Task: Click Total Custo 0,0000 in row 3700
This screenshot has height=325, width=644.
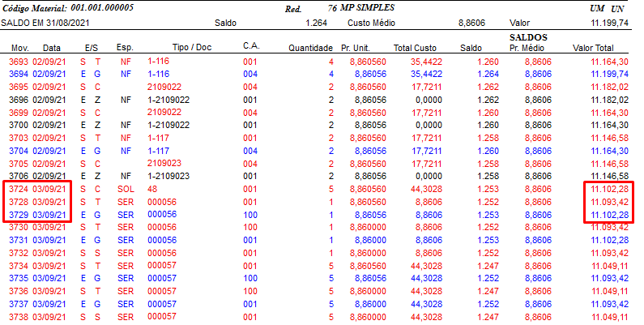Action: 429,126
